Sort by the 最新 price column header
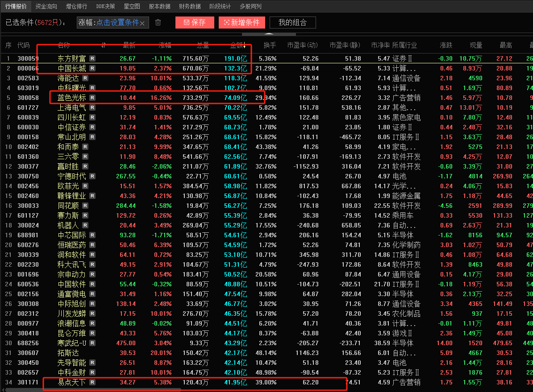 point(129,45)
